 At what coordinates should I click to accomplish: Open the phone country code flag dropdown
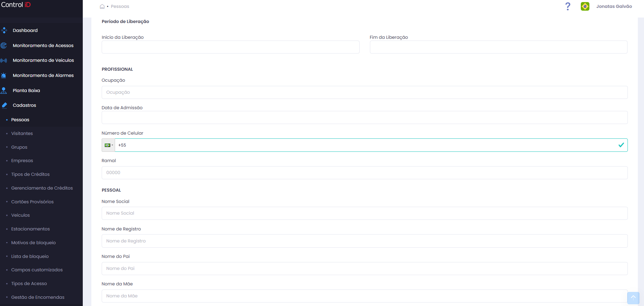click(109, 145)
